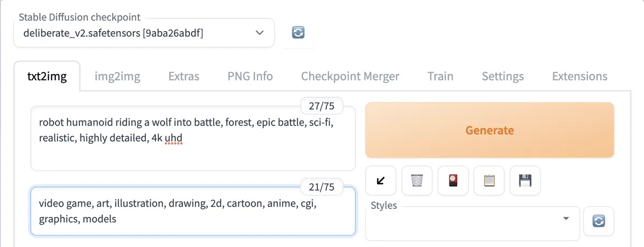Apply selected styles with the clipboard icon
Image resolution: width=644 pixels, height=247 pixels.
pyautogui.click(x=489, y=180)
